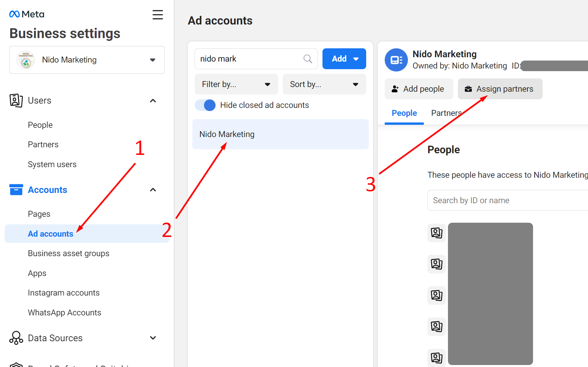This screenshot has width=588, height=367.
Task: Open the hamburger menu icon
Action: coord(158,15)
